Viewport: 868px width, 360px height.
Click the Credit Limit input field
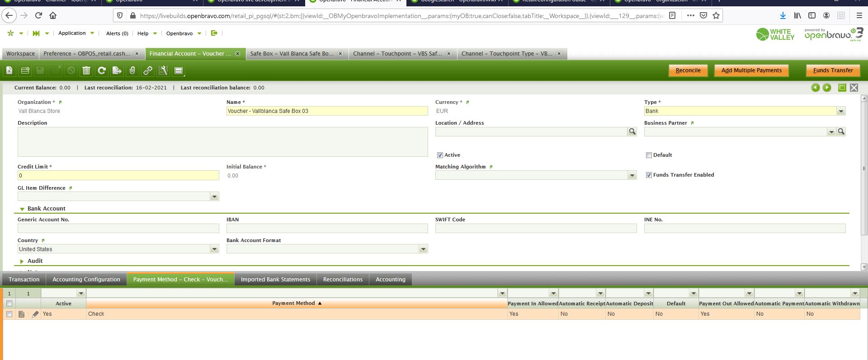click(x=118, y=176)
